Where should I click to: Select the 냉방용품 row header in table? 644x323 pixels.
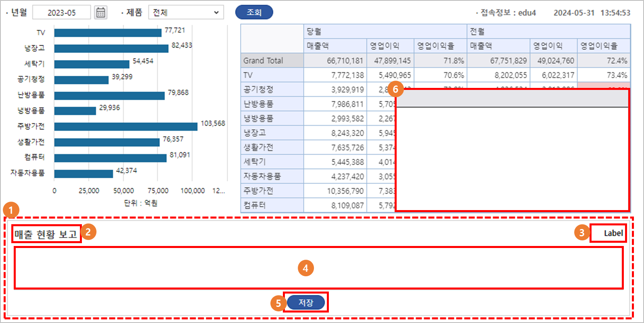click(x=272, y=119)
